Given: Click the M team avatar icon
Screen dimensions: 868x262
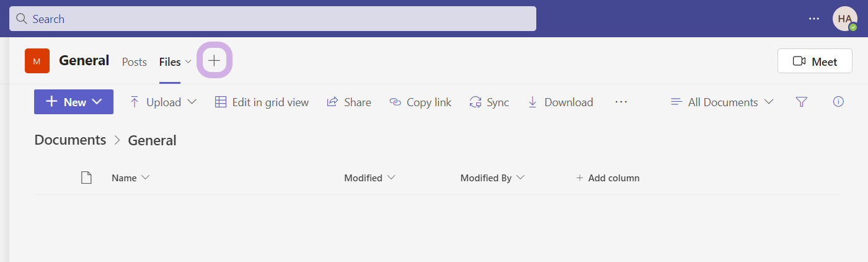Looking at the screenshot, I should [x=37, y=61].
